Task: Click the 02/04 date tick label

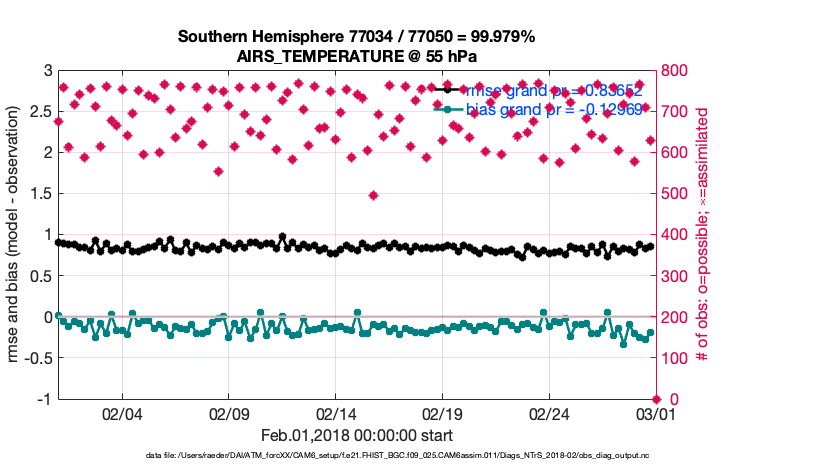Action: (x=122, y=413)
